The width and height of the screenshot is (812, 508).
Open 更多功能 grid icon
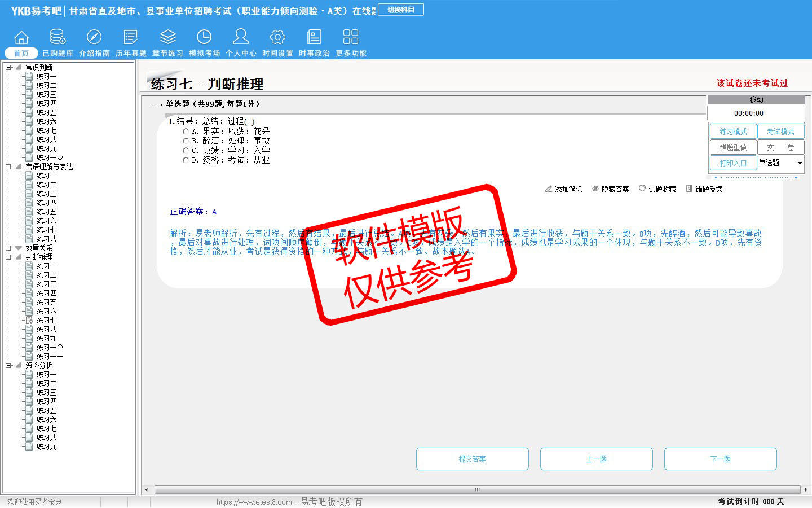tap(351, 38)
